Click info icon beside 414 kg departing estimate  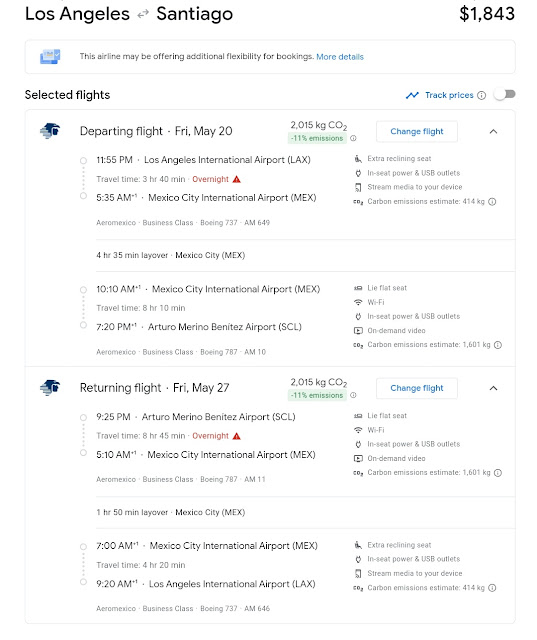point(493,202)
